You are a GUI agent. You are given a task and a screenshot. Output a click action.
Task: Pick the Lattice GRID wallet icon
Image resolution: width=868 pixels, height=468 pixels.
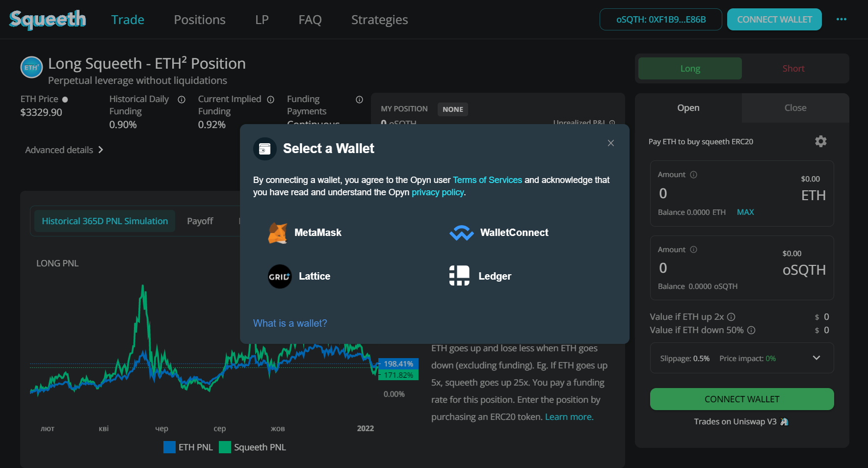click(x=280, y=277)
